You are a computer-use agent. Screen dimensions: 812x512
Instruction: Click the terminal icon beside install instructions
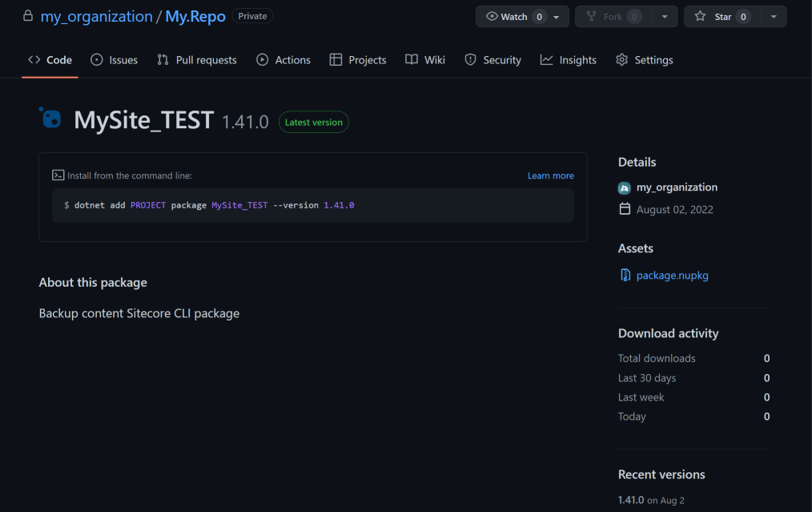58,175
